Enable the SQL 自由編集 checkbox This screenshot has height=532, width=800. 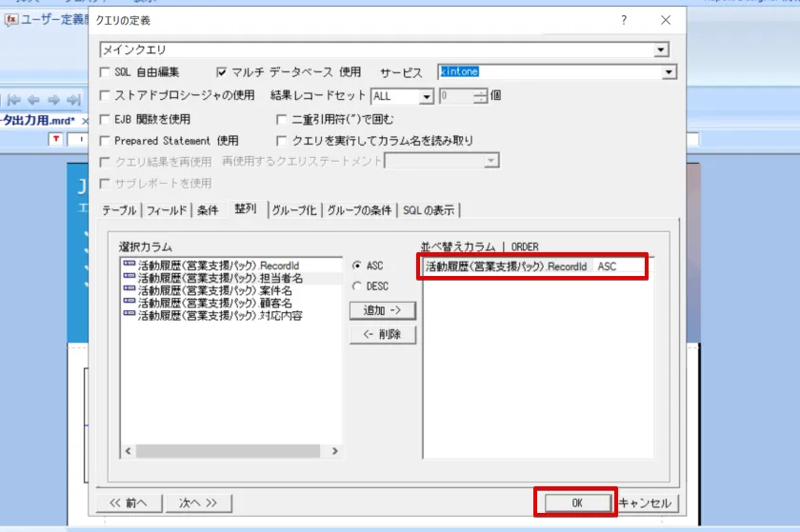coord(106,72)
